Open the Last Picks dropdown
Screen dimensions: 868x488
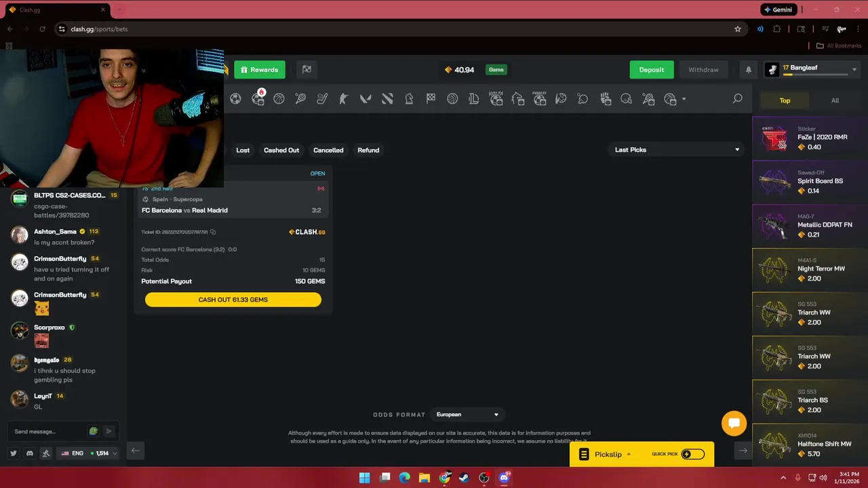677,150
